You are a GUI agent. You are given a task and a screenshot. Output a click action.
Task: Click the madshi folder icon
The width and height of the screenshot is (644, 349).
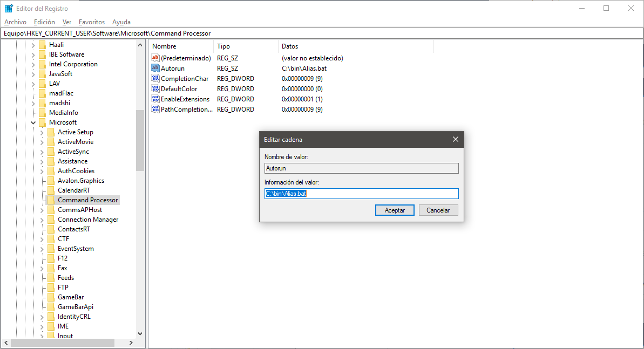pos(42,103)
